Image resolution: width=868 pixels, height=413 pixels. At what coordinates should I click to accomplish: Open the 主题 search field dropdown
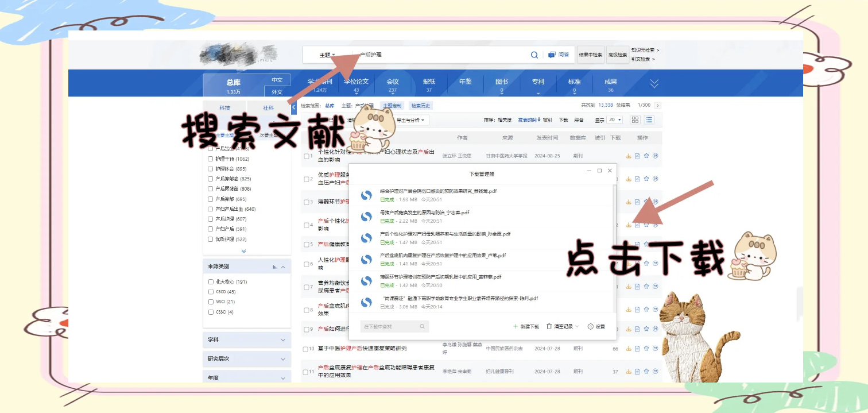point(327,55)
